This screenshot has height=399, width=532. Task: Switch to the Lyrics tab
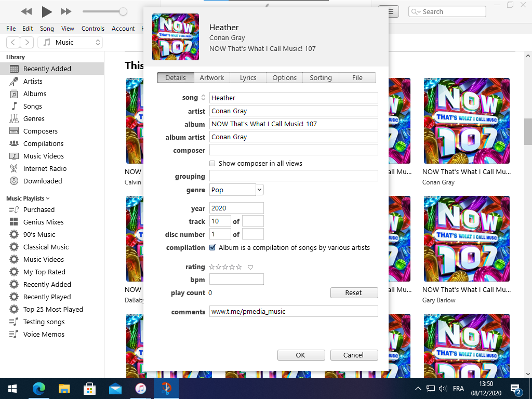point(248,78)
